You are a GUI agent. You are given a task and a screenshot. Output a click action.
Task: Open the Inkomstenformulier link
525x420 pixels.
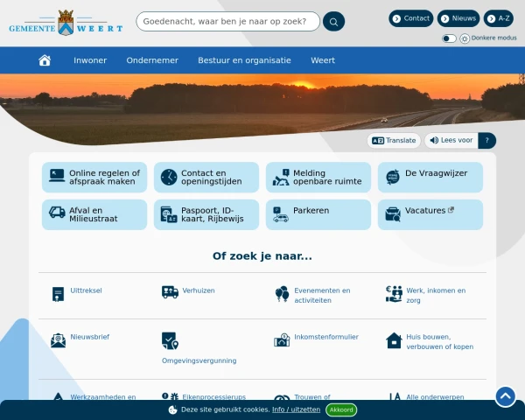tap(326, 337)
